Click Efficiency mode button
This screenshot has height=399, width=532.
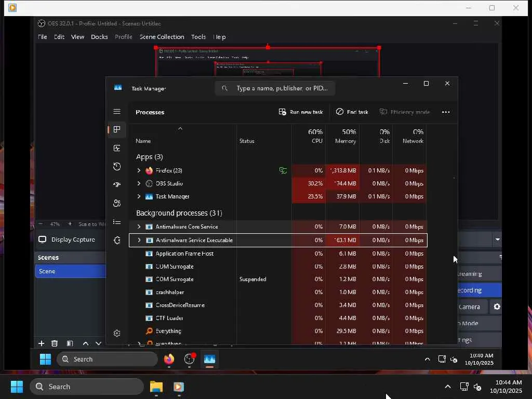[405, 112]
